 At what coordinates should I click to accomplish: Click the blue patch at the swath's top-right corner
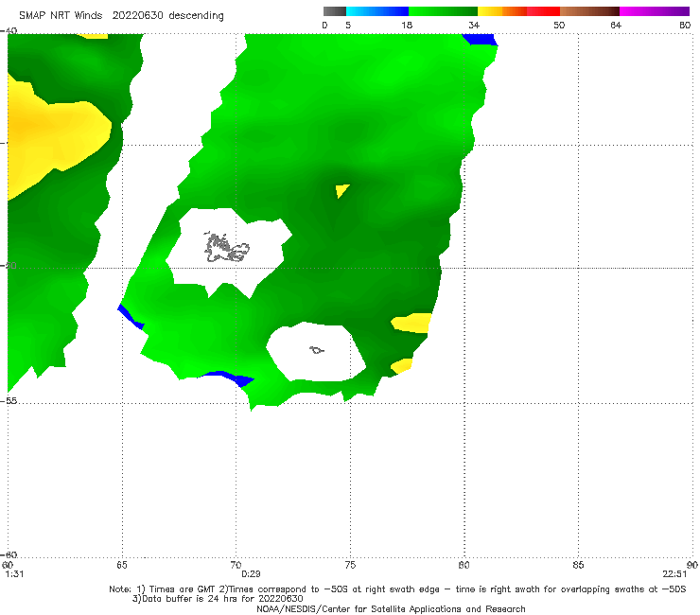(480, 40)
